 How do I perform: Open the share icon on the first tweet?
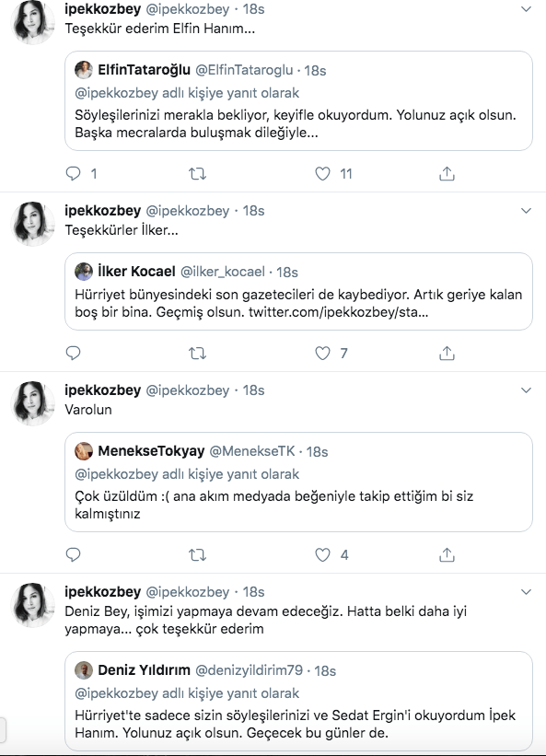(x=448, y=171)
